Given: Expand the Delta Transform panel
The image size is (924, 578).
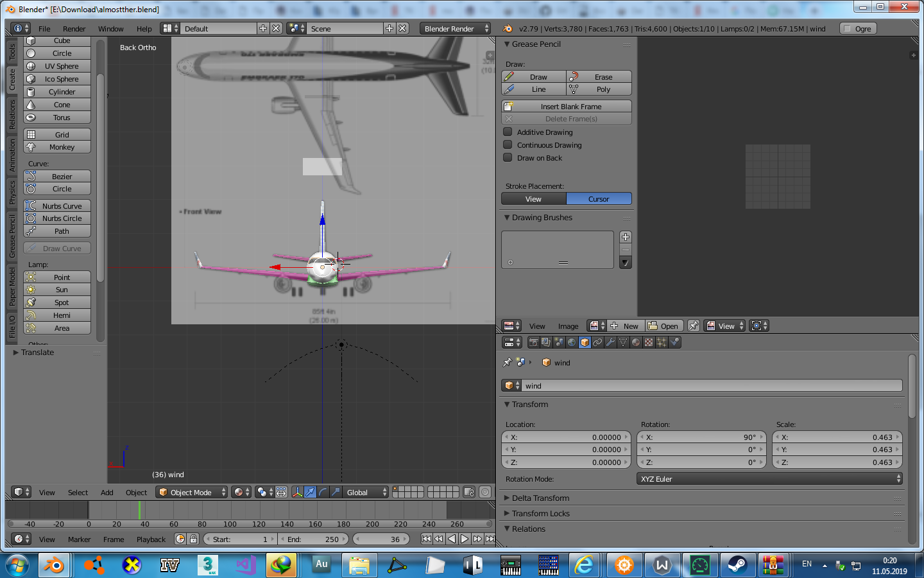Looking at the screenshot, I should 540,498.
